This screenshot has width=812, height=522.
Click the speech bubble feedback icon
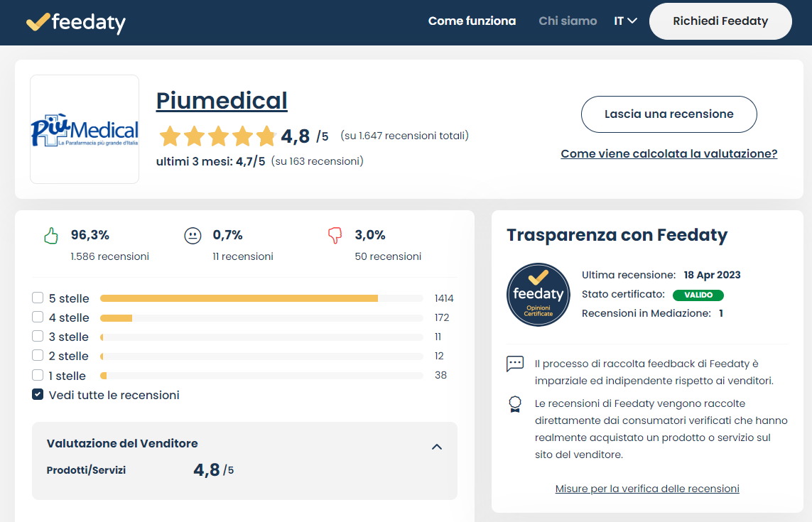515,364
